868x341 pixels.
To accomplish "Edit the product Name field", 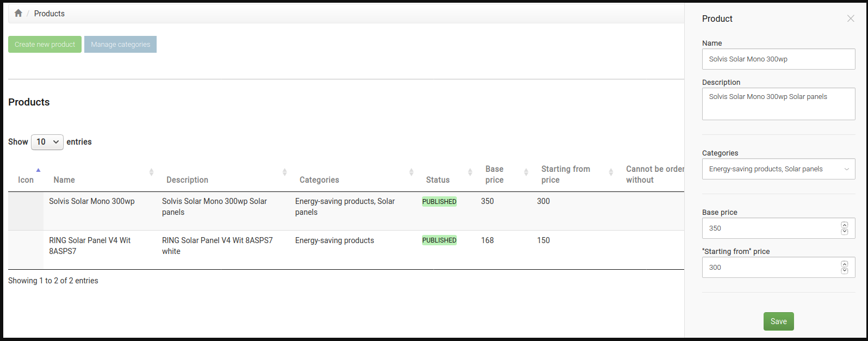I will pos(778,59).
